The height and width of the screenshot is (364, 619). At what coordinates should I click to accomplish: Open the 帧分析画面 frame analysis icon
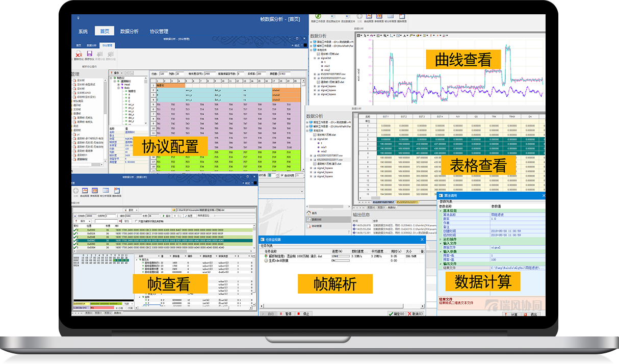391,16
